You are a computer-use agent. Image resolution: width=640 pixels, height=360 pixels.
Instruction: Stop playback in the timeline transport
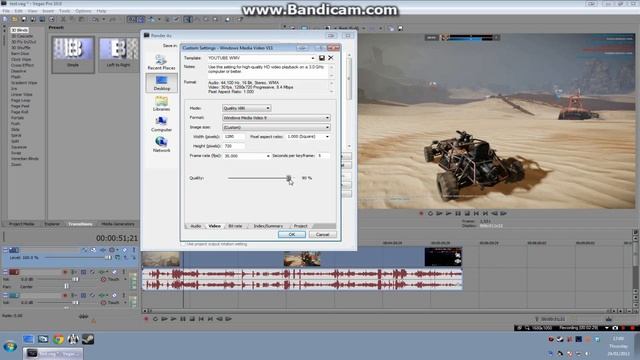click(192, 319)
